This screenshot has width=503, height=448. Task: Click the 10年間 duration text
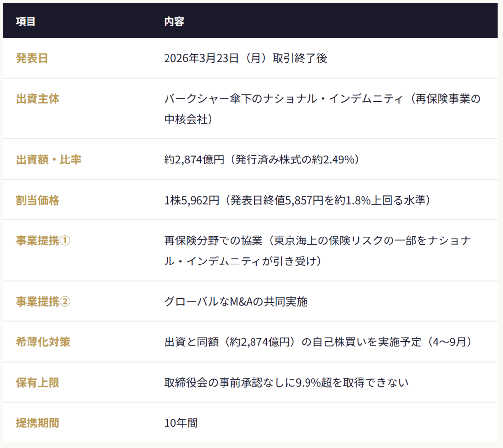pos(181,422)
